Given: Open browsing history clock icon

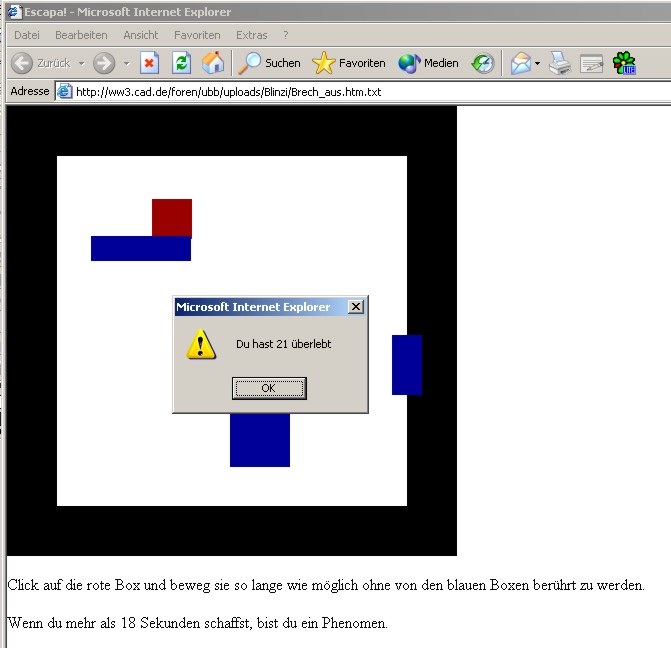Looking at the screenshot, I should pyautogui.click(x=483, y=63).
